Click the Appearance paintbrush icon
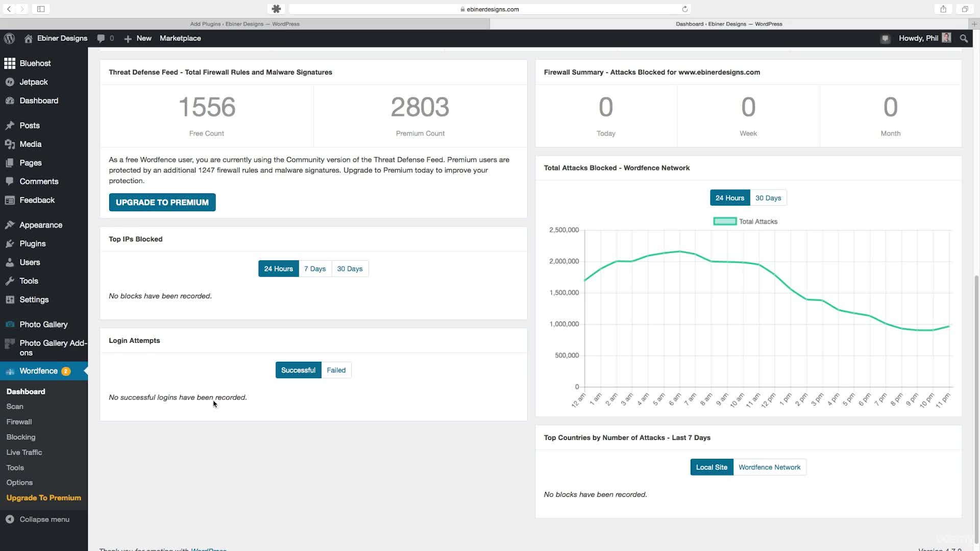Viewport: 980px width, 551px height. pos(10,225)
